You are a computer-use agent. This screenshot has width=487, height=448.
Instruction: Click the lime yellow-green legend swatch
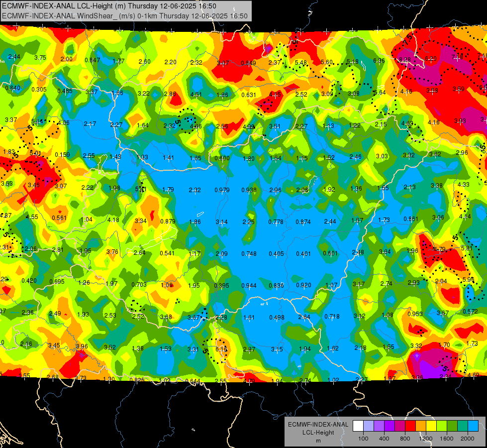coord(442,426)
